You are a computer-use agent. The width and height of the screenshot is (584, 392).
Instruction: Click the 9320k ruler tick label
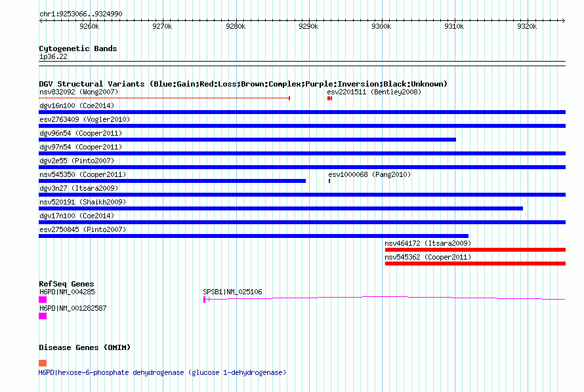click(527, 26)
